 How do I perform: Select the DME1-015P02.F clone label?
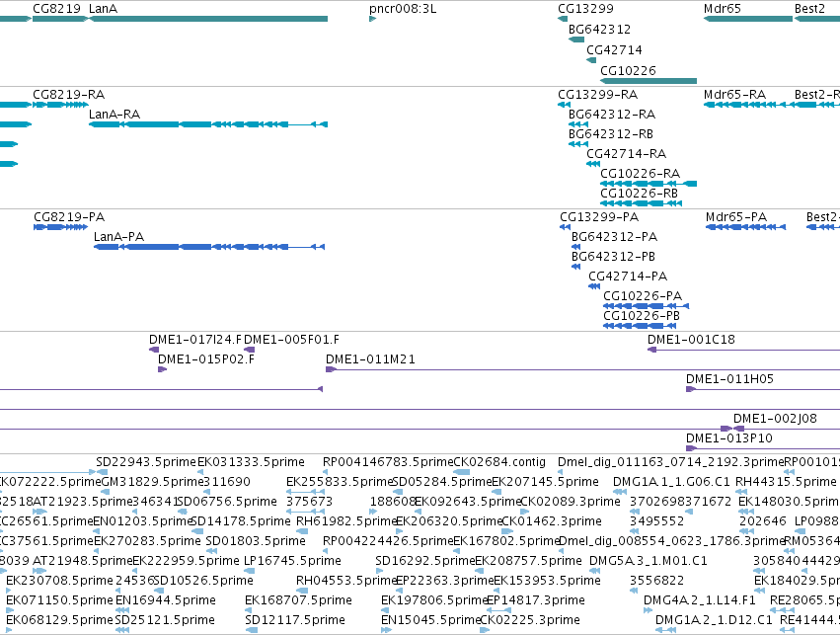coord(206,359)
